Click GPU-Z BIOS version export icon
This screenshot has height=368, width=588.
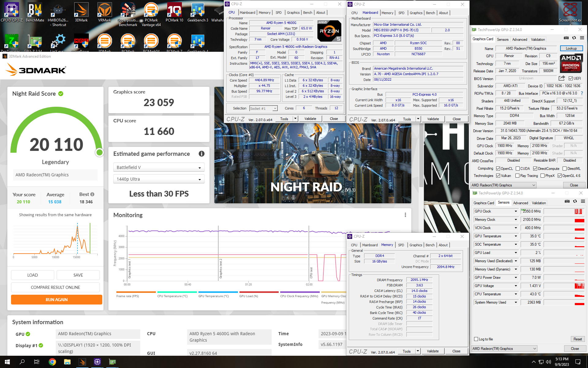[562, 78]
